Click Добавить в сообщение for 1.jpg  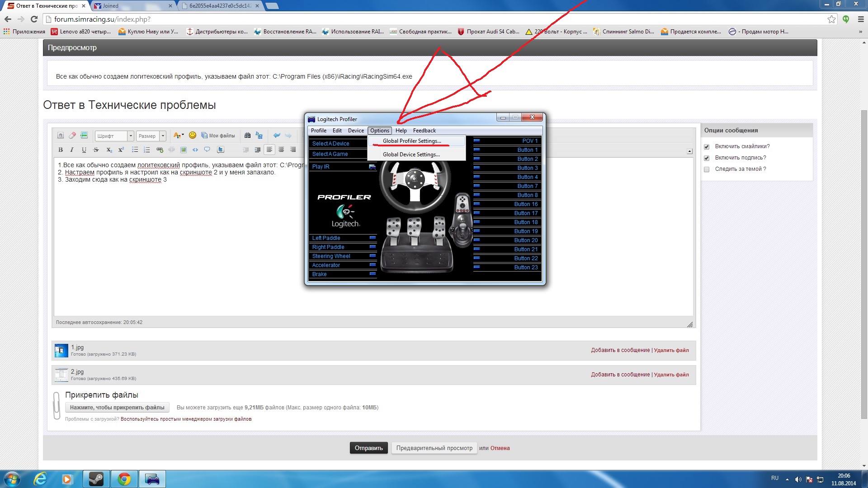(x=620, y=350)
